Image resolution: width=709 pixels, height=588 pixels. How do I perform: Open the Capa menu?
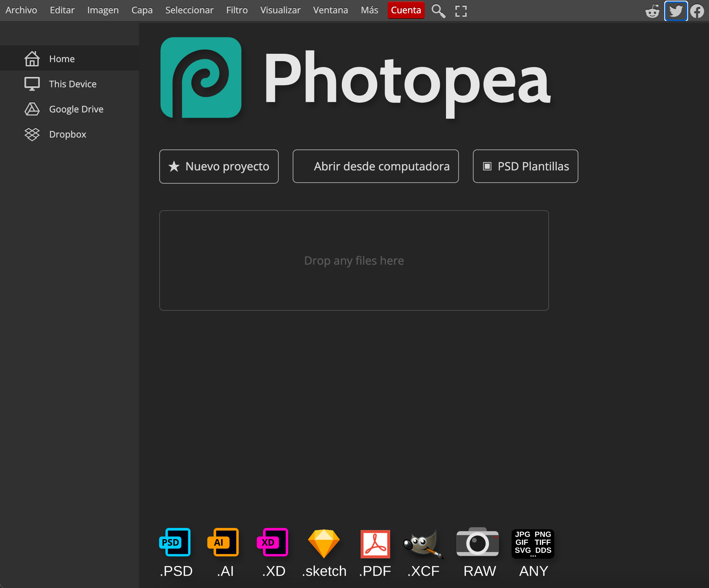pos(142,10)
